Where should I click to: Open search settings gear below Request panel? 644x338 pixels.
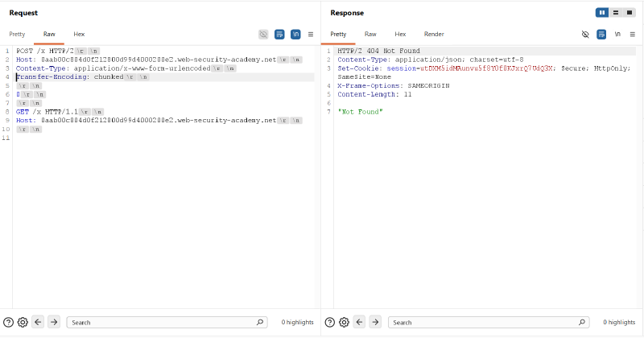click(23, 323)
